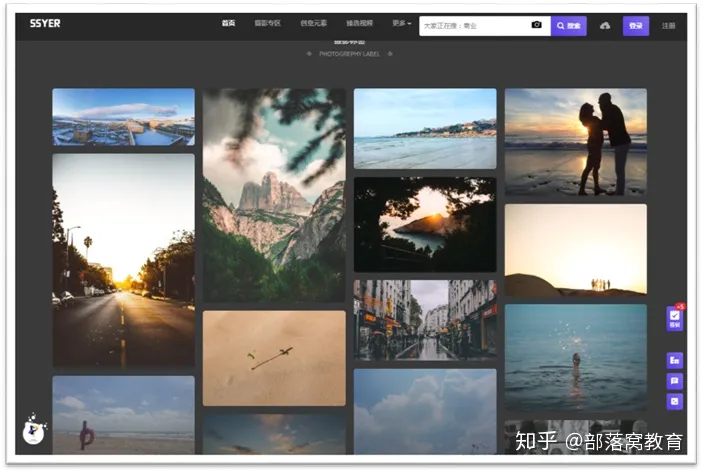
Task: Click the cloud upload icon
Action: (605, 26)
